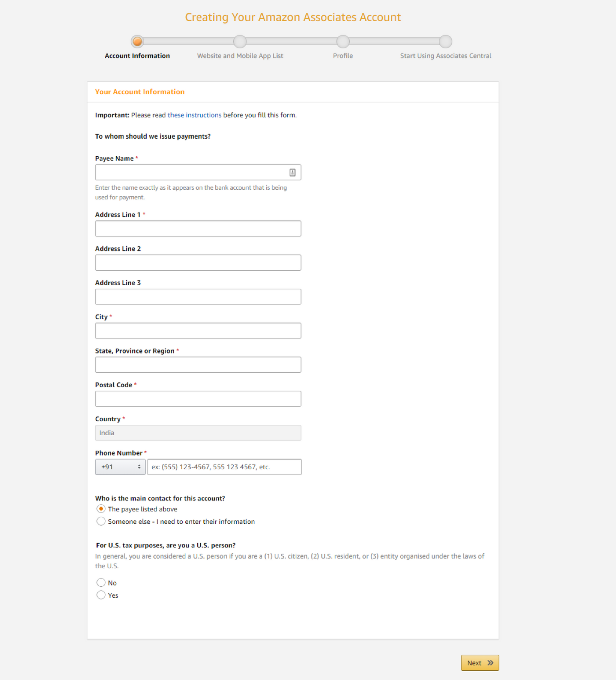The image size is (616, 680).
Task: Select 'The payee listed above' radio option
Action: [101, 509]
